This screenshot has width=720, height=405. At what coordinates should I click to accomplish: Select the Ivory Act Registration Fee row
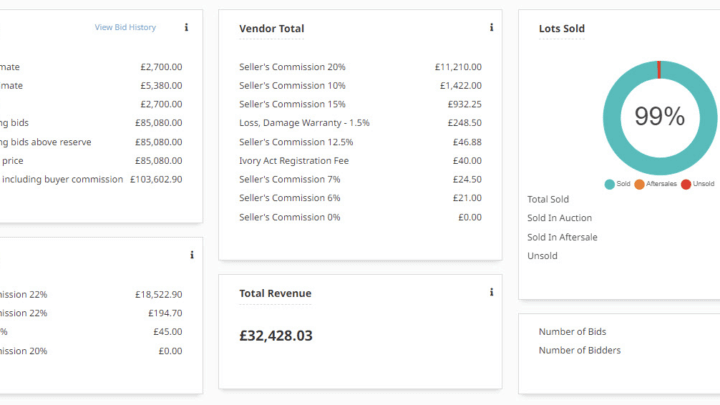(295, 160)
